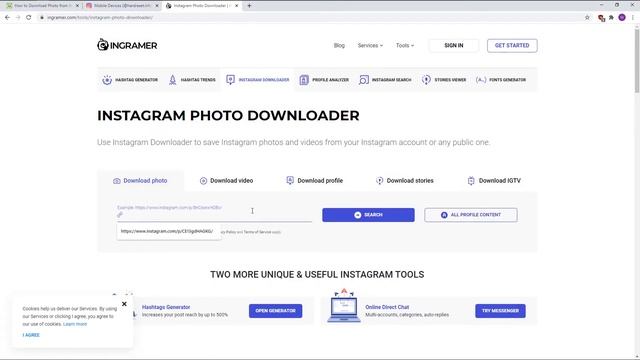Open the Profile Analyzer tool
The width and height of the screenshot is (640, 360).
point(324,80)
